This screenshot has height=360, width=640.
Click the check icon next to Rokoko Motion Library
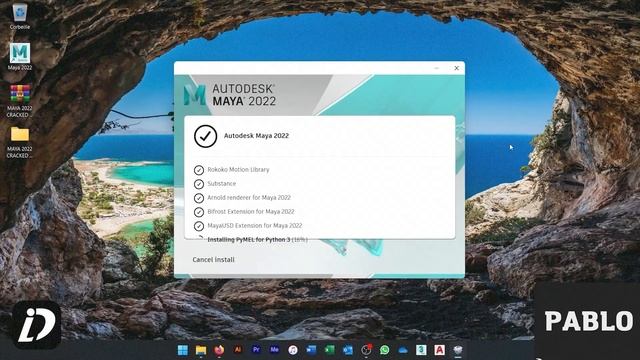click(x=199, y=170)
